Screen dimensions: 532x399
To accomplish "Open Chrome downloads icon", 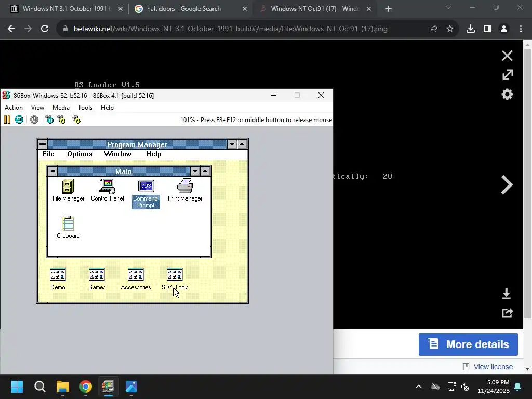I will (471, 29).
